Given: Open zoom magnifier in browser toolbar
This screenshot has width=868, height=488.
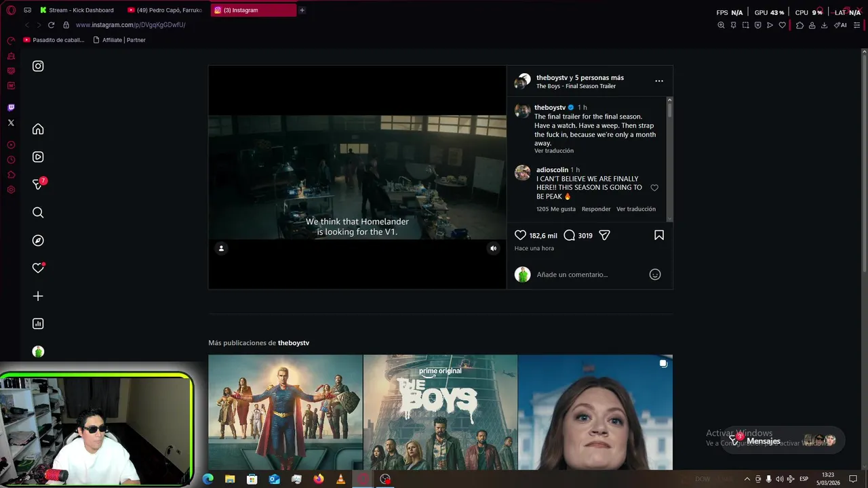Looking at the screenshot, I should [721, 25].
